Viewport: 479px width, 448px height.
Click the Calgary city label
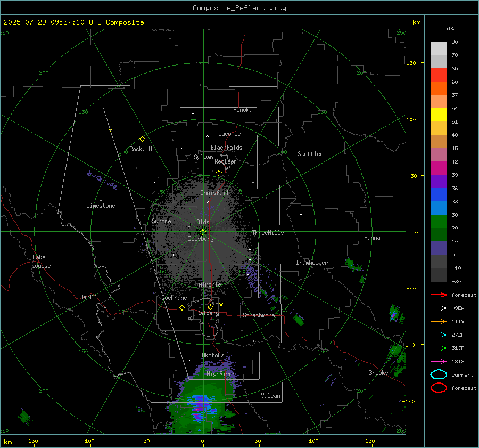point(208,313)
